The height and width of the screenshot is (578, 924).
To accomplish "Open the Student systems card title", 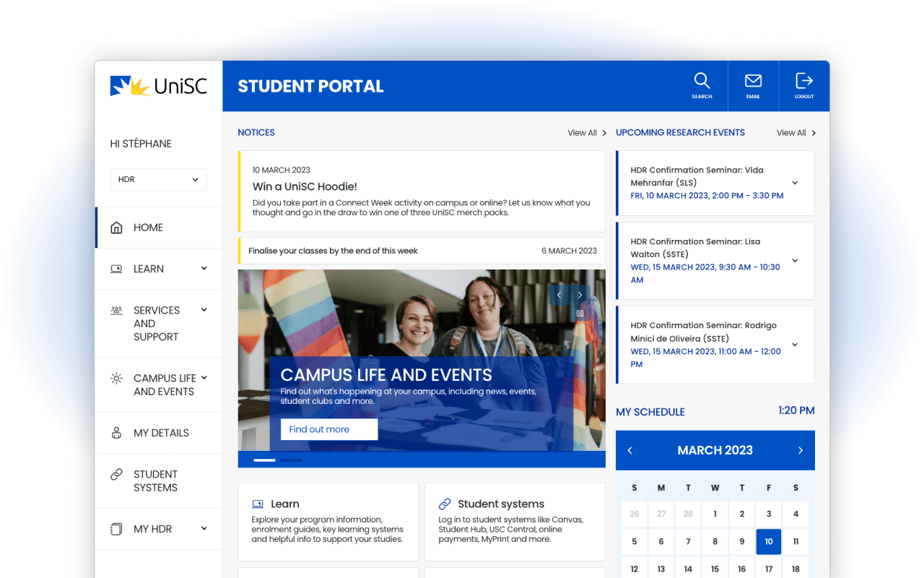I will [x=501, y=504].
